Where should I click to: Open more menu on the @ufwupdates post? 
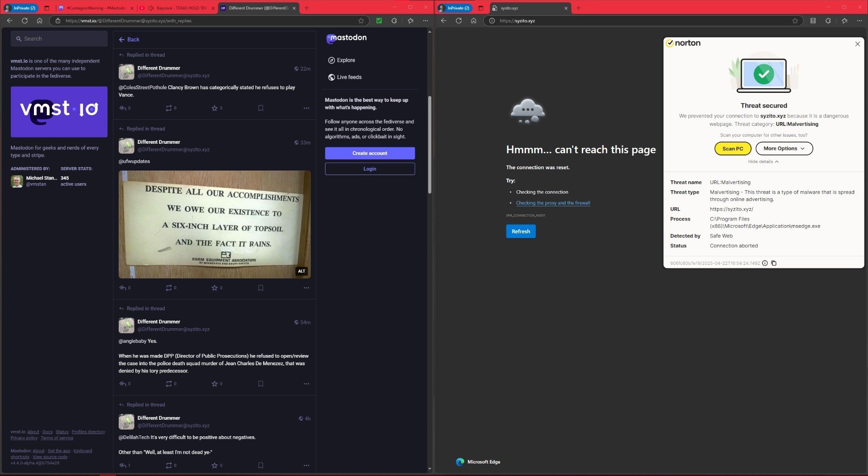(306, 288)
